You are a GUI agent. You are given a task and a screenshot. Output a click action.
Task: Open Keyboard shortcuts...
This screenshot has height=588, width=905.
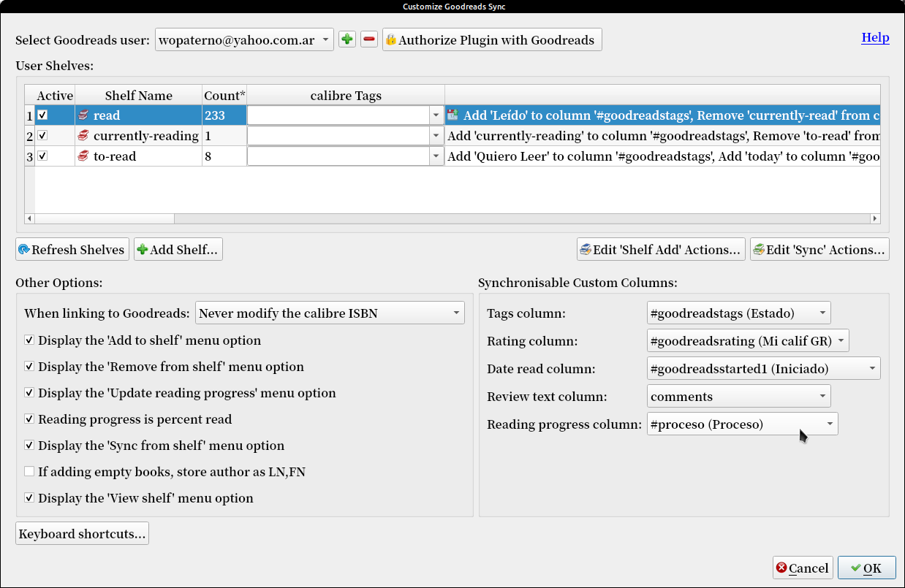pyautogui.click(x=83, y=534)
